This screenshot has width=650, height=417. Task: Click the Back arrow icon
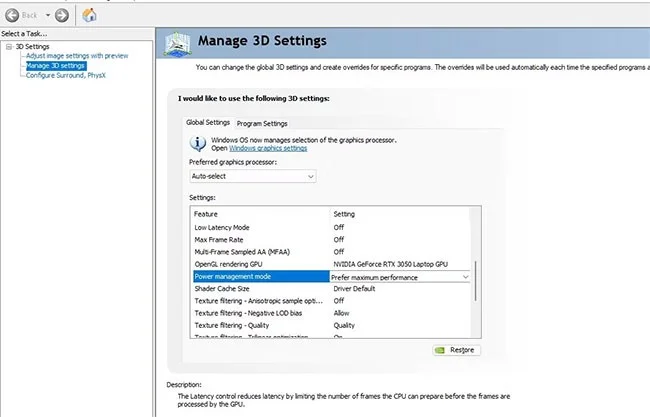[x=11, y=15]
